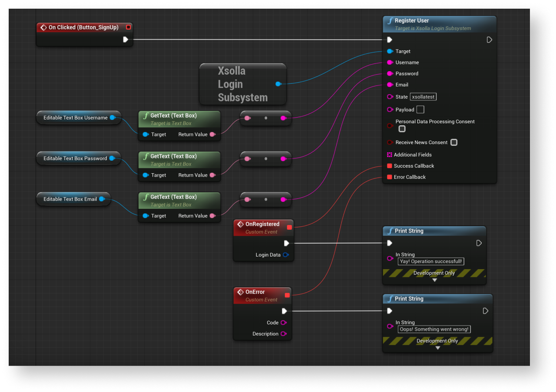
Task: Click the State field containing xsollatest
Action: pyautogui.click(x=423, y=97)
